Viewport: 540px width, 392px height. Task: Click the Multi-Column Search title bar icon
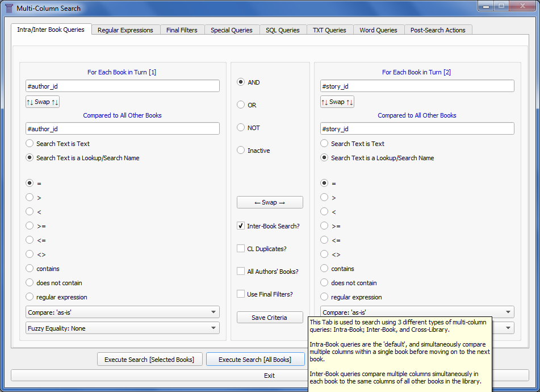point(9,8)
